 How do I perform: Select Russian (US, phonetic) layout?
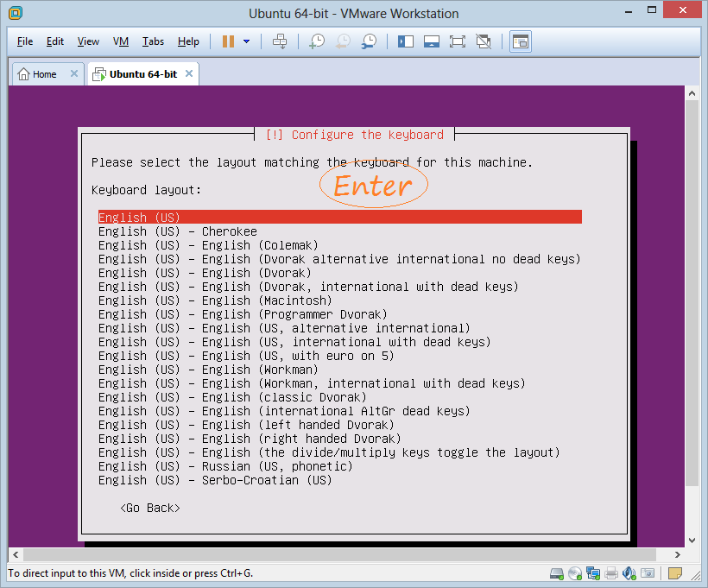click(x=225, y=466)
